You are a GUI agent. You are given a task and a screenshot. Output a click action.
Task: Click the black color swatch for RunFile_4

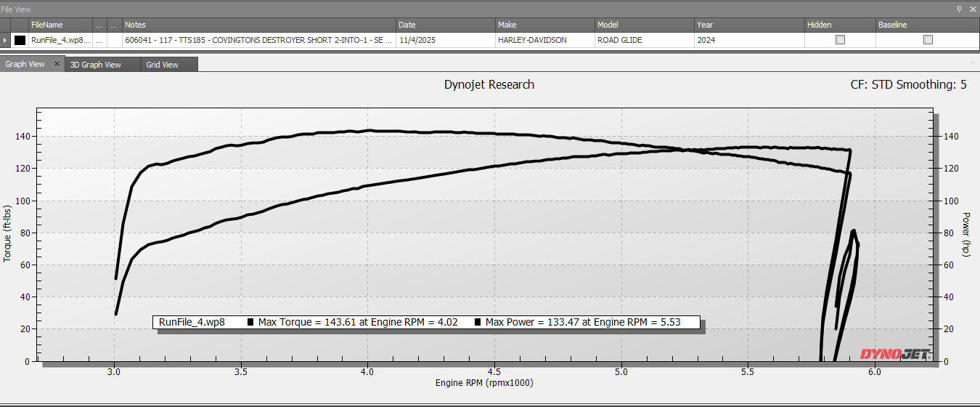(x=20, y=41)
